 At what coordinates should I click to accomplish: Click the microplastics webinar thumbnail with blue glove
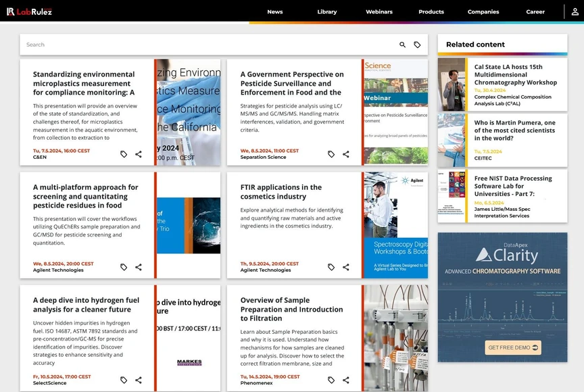pos(189,112)
